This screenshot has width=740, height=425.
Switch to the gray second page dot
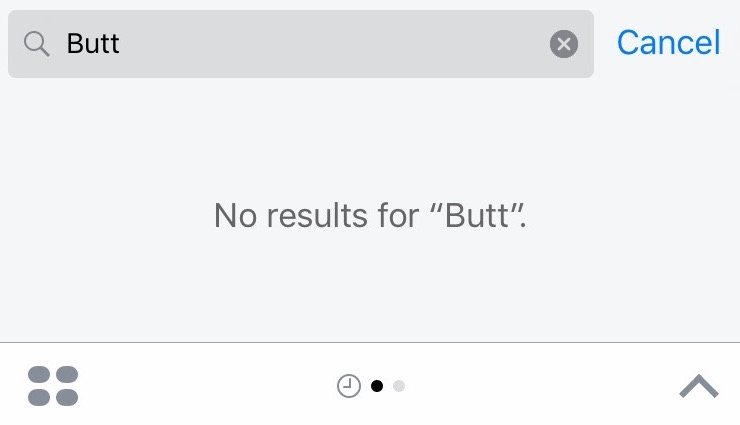[x=399, y=386]
